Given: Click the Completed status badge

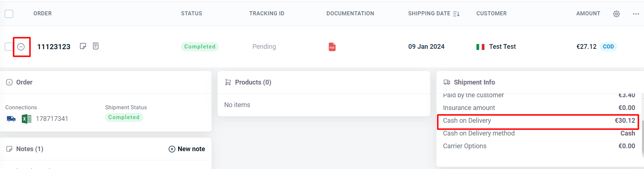Looking at the screenshot, I should 200,47.
